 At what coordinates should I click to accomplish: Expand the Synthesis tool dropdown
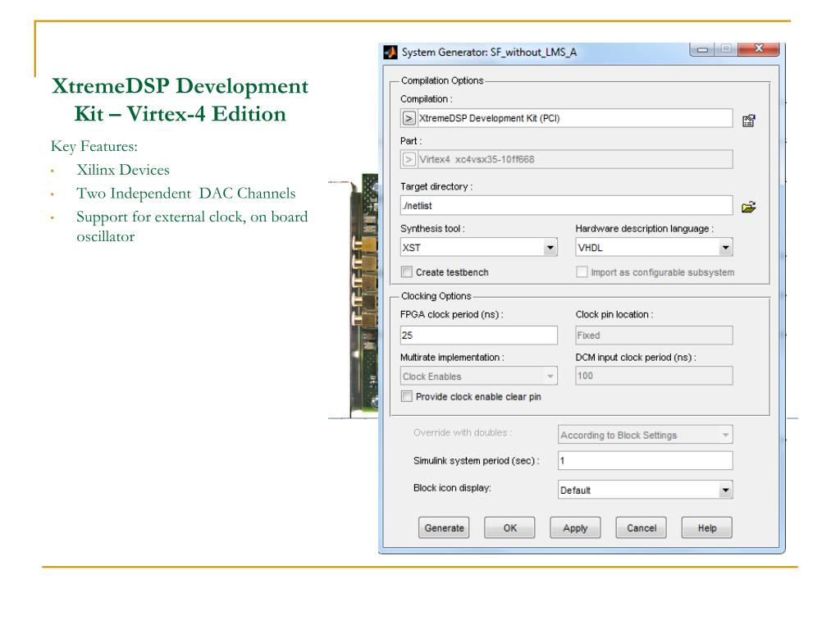(550, 248)
